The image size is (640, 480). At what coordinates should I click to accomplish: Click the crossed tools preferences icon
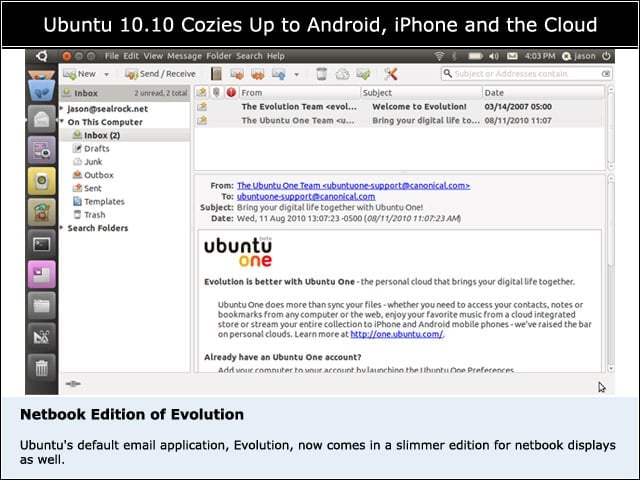pyautogui.click(x=391, y=74)
